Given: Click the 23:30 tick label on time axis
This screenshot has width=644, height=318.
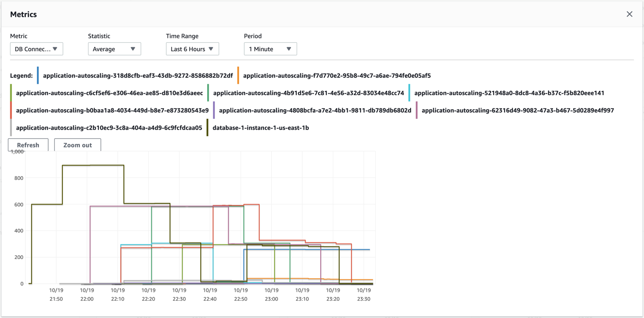Looking at the screenshot, I should point(364,299).
